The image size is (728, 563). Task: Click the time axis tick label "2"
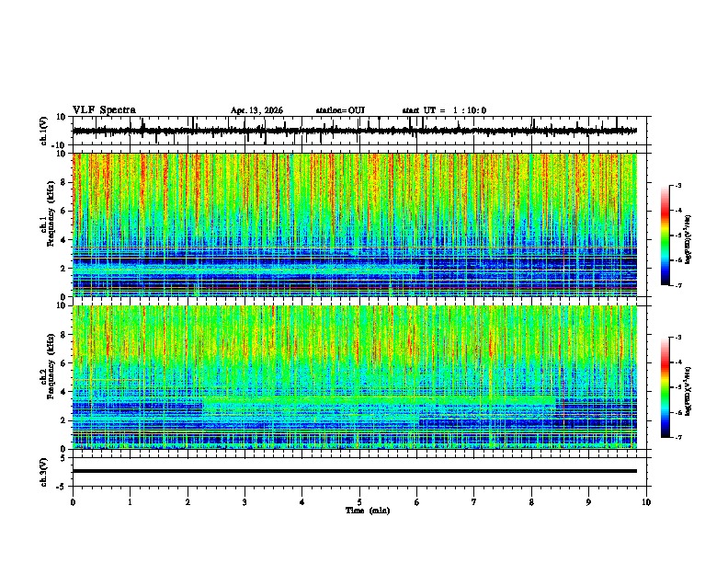pos(188,502)
